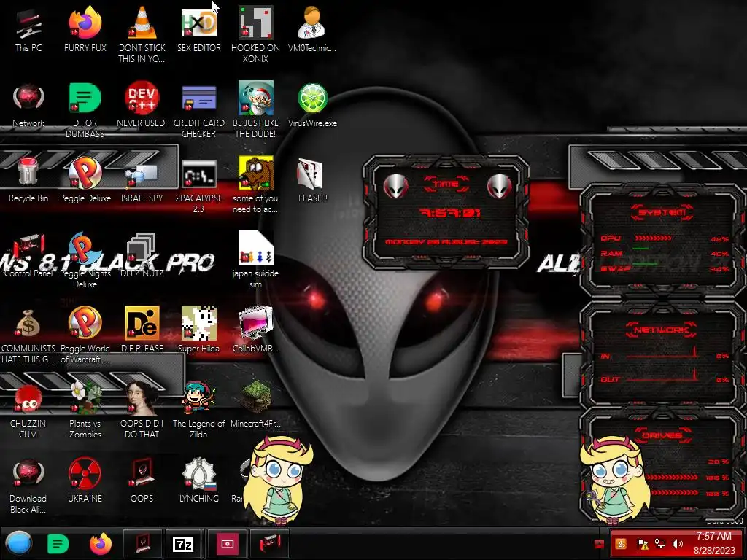Select the Firefox 'FURRY FUX' shortcut
Viewport: 747px width, 560px height.
(85, 23)
